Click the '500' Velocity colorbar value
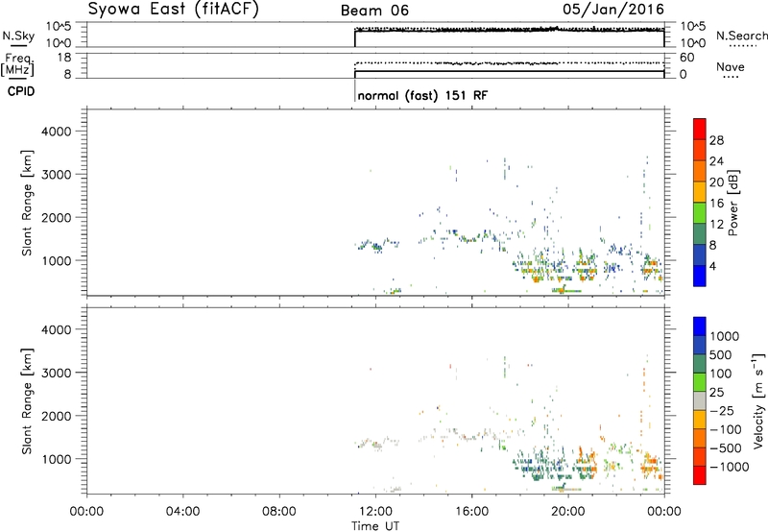The width and height of the screenshot is (768, 532). pos(720,354)
